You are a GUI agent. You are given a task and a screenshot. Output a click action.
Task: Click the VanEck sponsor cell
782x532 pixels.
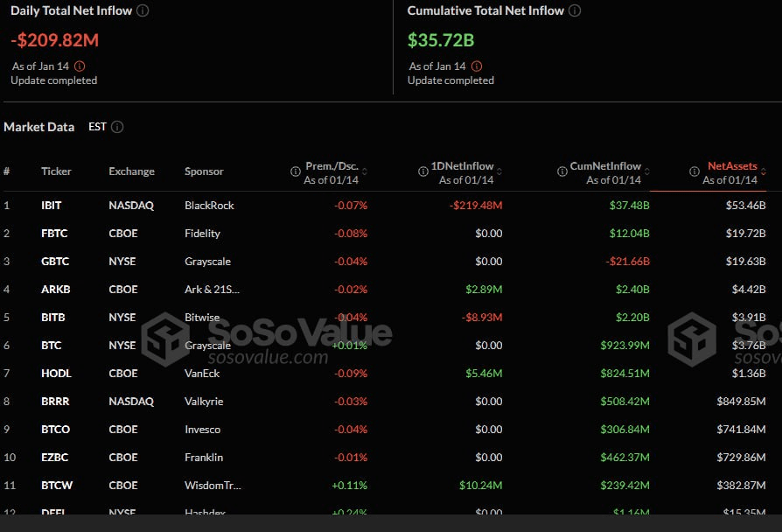click(202, 373)
